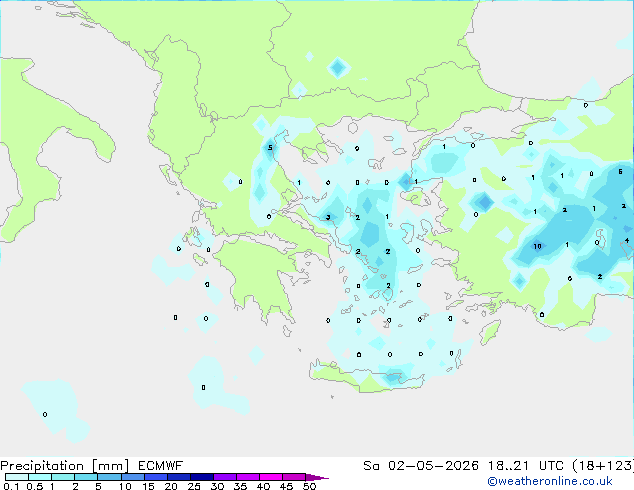Click the '(18+123)' forecast offset text
Screen dimensions: 634x490
603,466
